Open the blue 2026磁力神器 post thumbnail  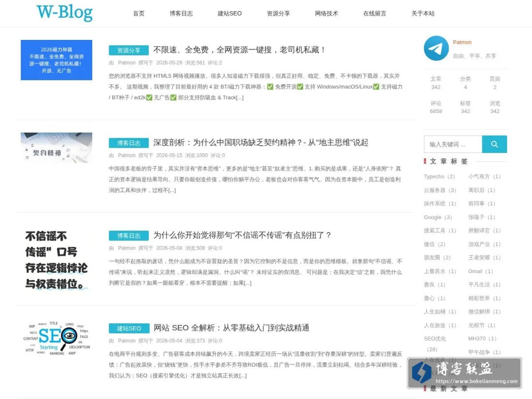coord(56,60)
